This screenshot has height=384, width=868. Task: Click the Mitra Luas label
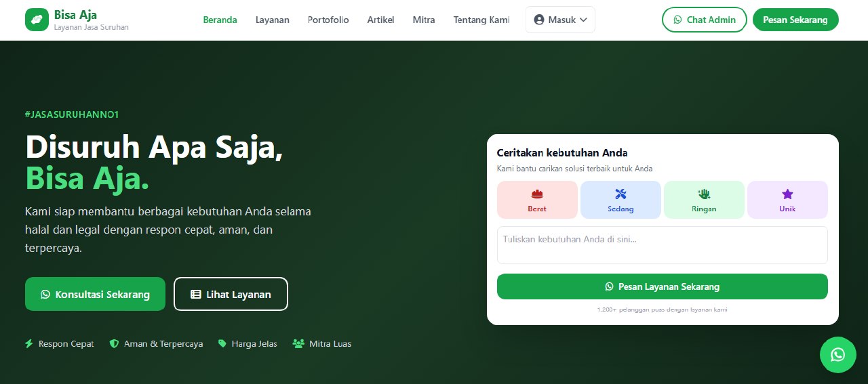(x=330, y=343)
